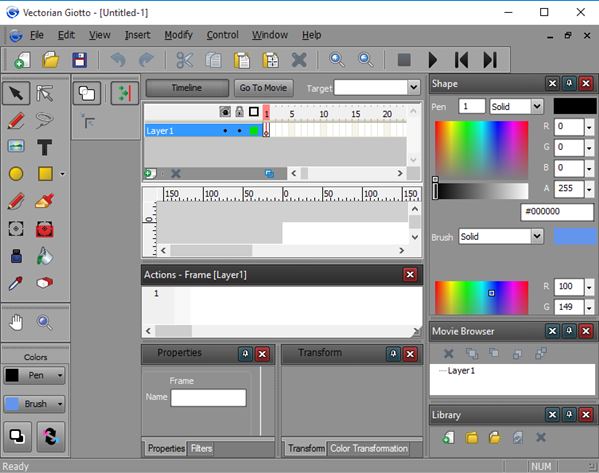Click the Delete X icon in toolbar
The width and height of the screenshot is (599, 473).
pyautogui.click(x=299, y=60)
